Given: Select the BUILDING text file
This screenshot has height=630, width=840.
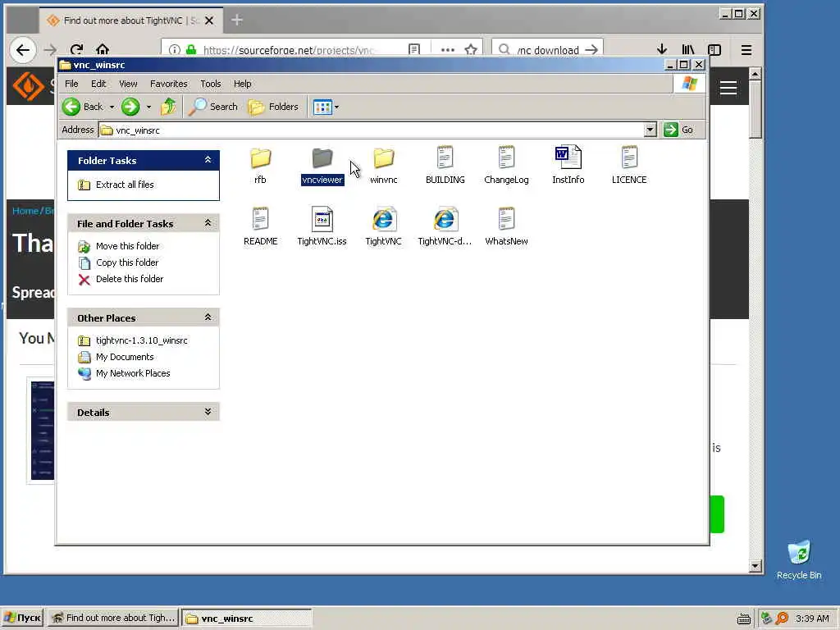Looking at the screenshot, I should tap(445, 165).
